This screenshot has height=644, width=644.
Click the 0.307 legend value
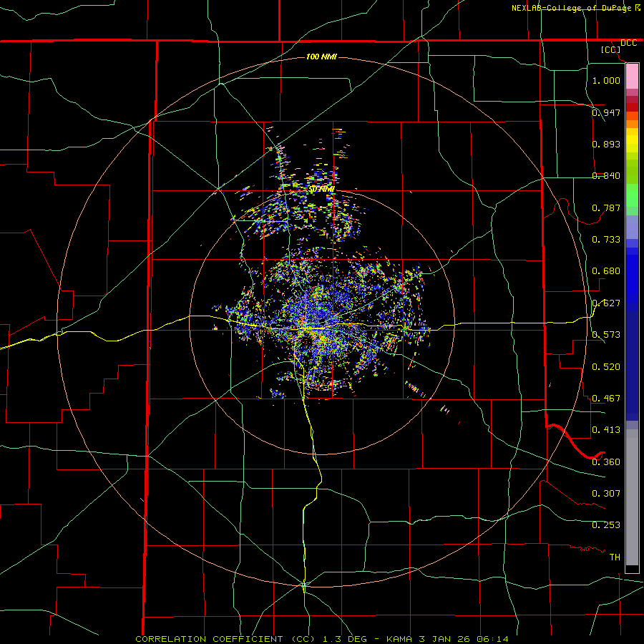point(606,494)
